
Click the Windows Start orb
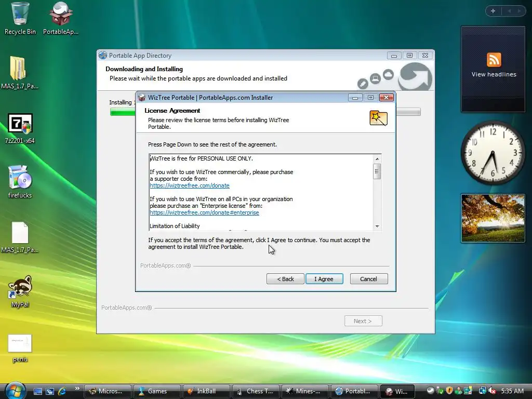[15, 390]
